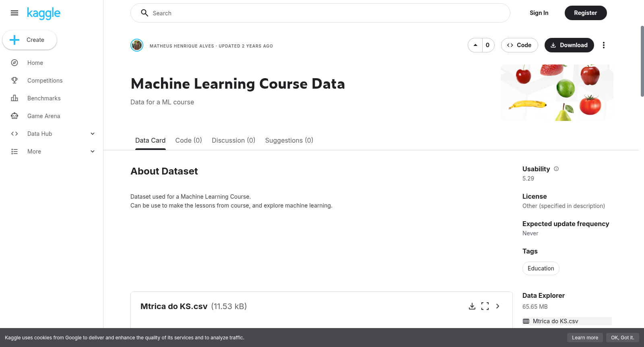
Task: Open Competitions in sidebar
Action: [45, 81]
